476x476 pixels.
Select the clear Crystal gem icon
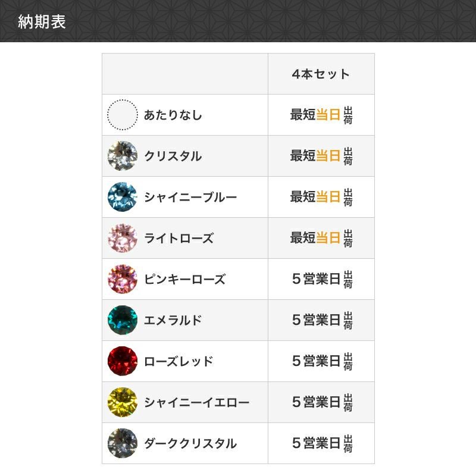122,156
